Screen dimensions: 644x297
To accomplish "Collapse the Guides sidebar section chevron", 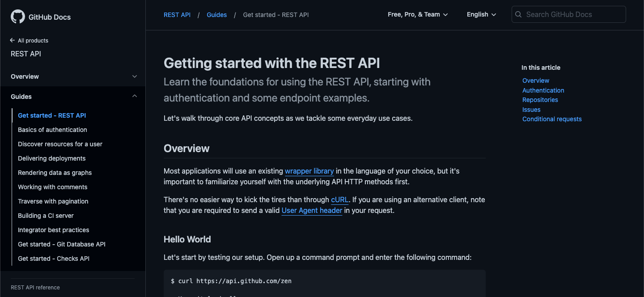I will point(135,96).
